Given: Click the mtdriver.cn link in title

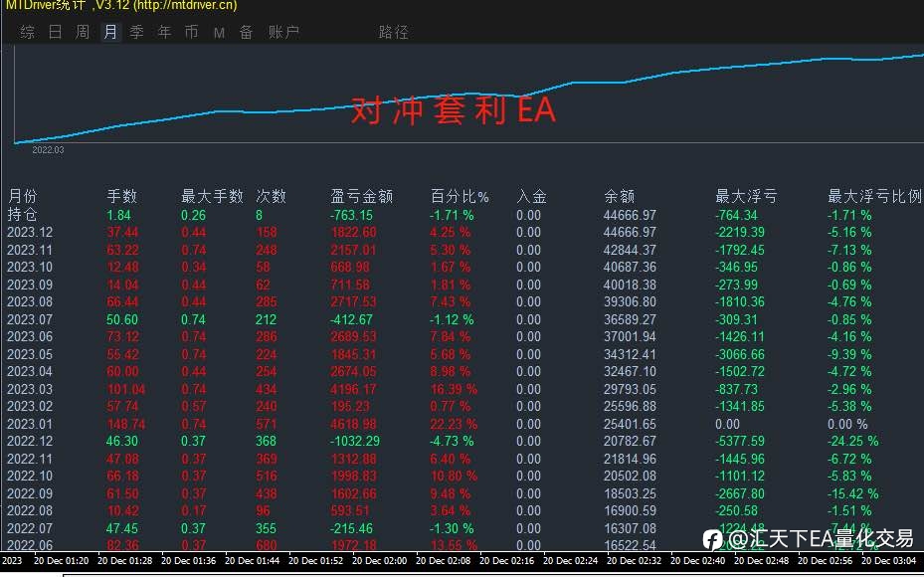Looking at the screenshot, I should 184,6.
